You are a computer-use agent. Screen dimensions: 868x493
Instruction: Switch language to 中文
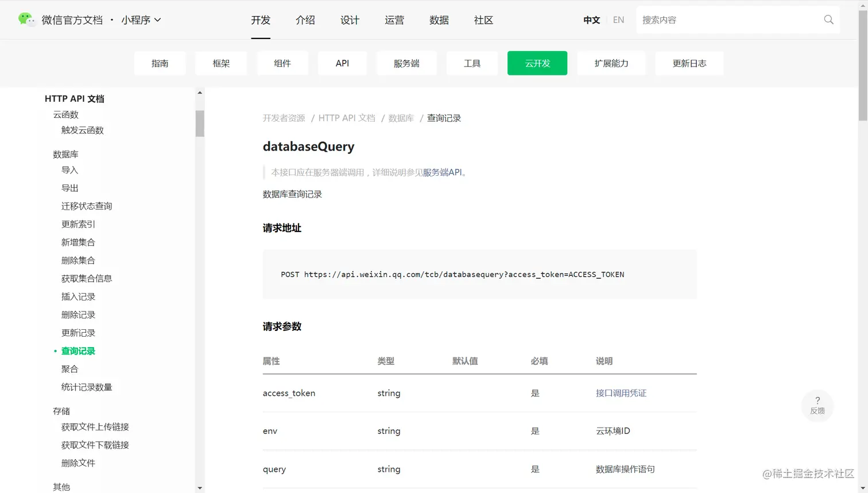click(x=591, y=20)
